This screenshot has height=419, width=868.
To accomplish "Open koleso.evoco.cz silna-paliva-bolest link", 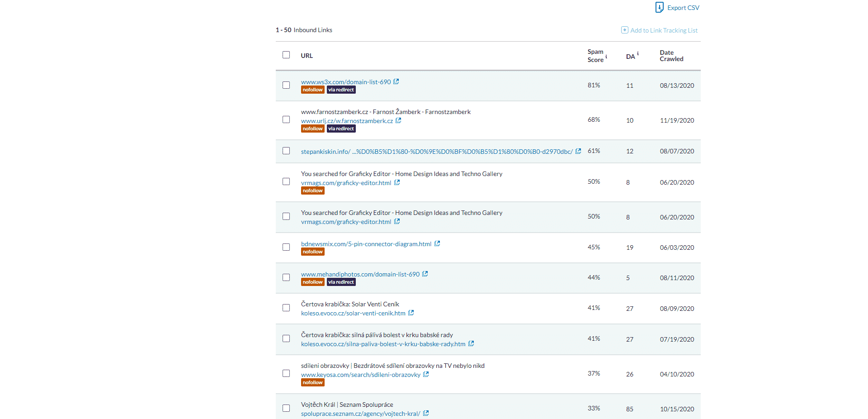I will coord(383,344).
